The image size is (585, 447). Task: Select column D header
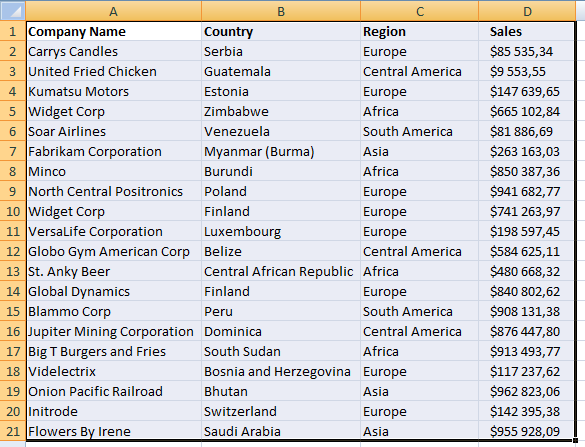tap(527, 11)
